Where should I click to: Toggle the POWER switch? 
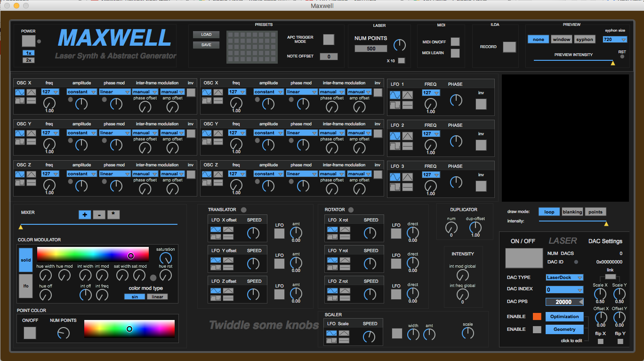(28, 41)
